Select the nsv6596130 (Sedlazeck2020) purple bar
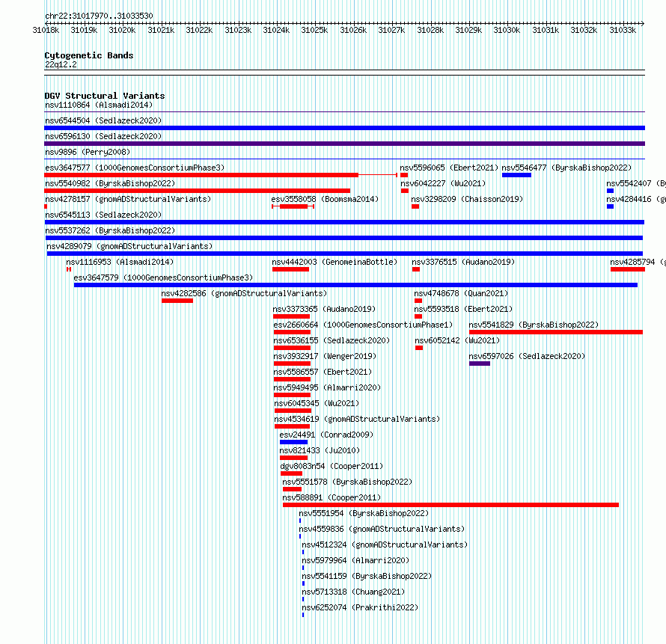Screen dimensions: 666x644 click(344, 144)
